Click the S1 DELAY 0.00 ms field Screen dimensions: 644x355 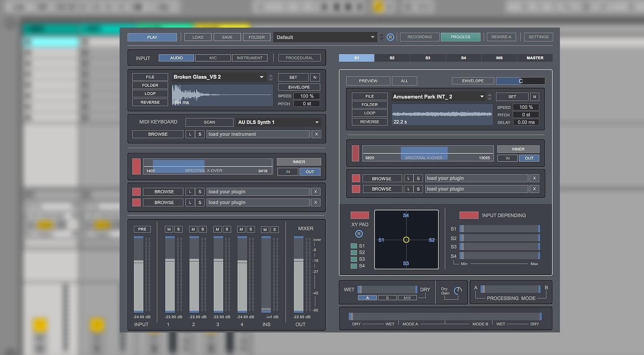[x=526, y=122]
